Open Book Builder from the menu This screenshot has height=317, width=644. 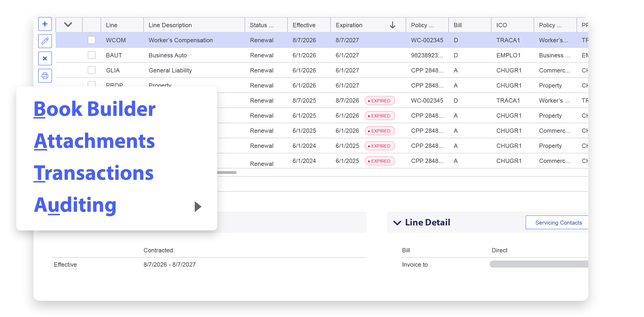tap(94, 109)
